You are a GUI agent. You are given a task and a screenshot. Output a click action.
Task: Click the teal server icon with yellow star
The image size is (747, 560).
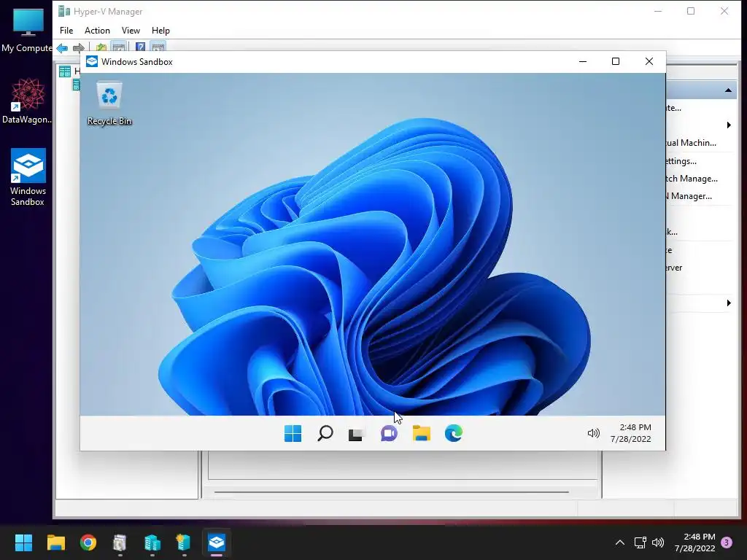tap(184, 542)
